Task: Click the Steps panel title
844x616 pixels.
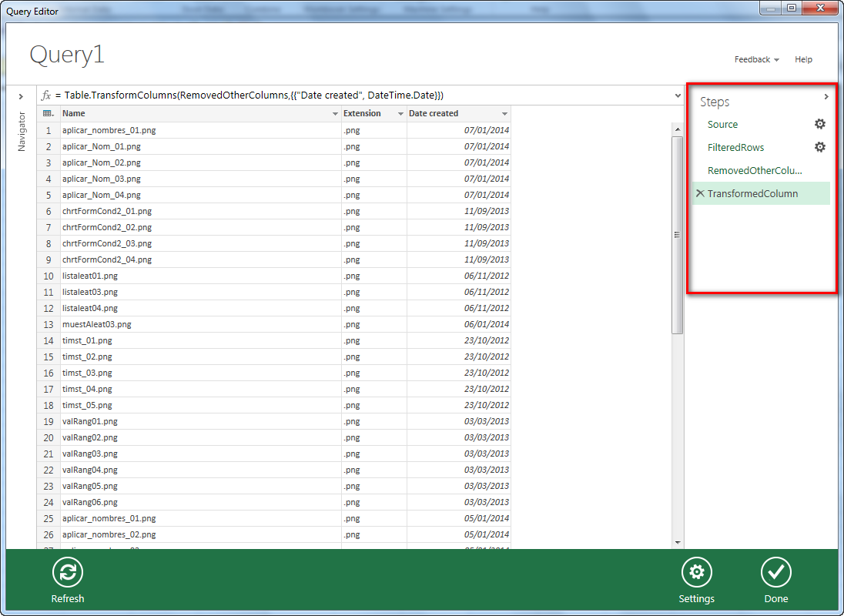Action: 715,102
